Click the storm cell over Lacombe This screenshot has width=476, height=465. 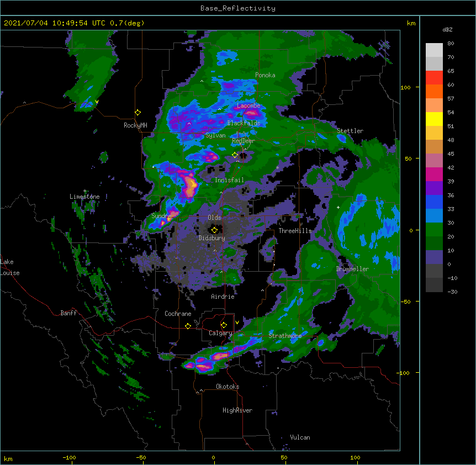(252, 114)
